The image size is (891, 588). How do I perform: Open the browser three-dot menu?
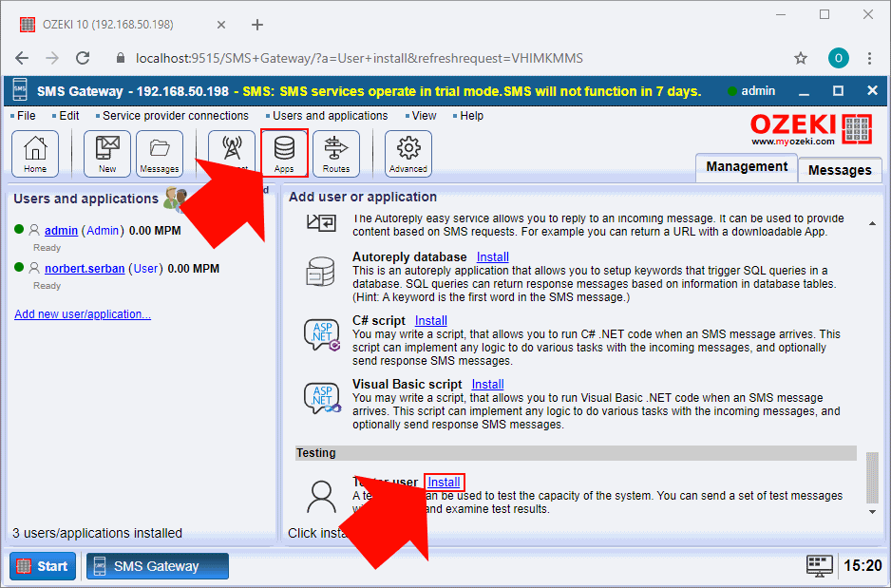(x=869, y=58)
